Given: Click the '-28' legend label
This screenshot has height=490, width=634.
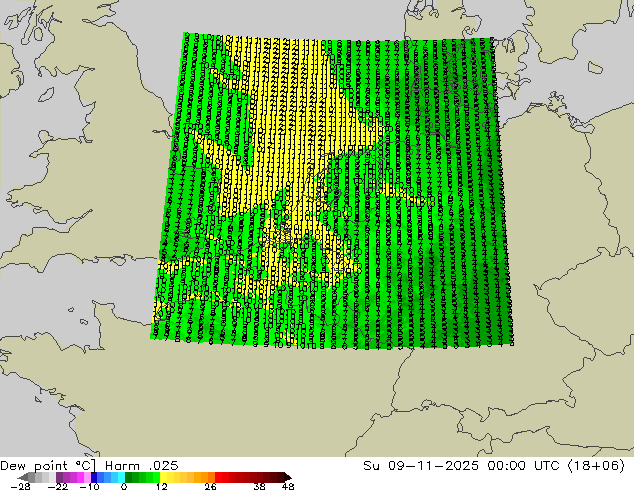Looking at the screenshot, I should 20,486.
